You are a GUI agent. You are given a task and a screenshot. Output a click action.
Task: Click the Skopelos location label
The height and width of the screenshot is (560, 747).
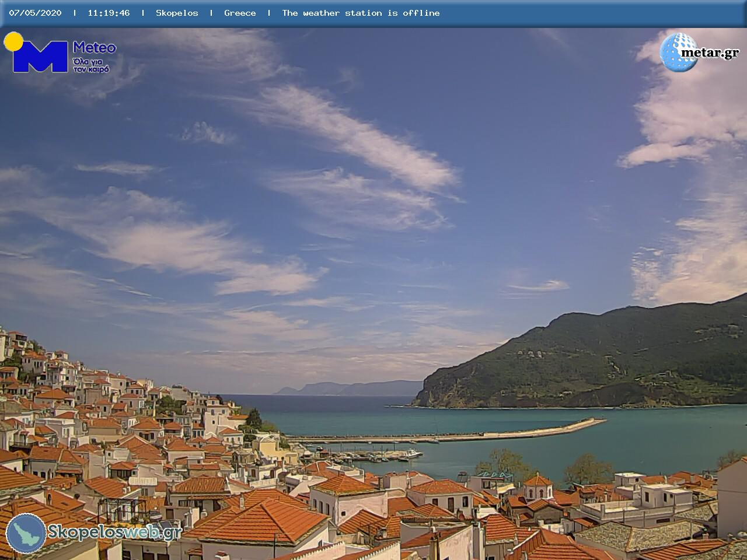[x=177, y=13]
